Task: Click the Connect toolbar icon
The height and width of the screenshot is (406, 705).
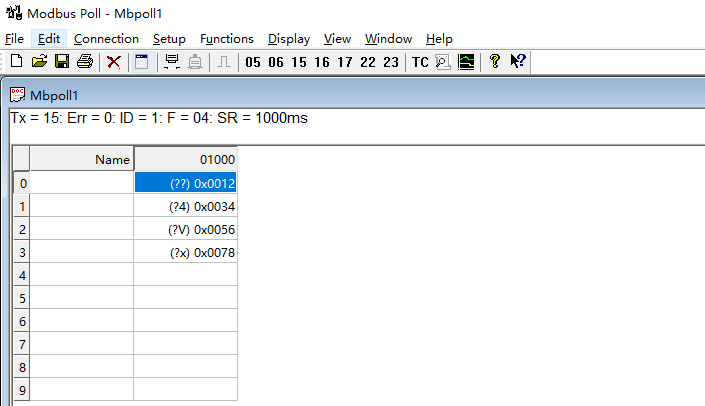Action: (x=172, y=62)
